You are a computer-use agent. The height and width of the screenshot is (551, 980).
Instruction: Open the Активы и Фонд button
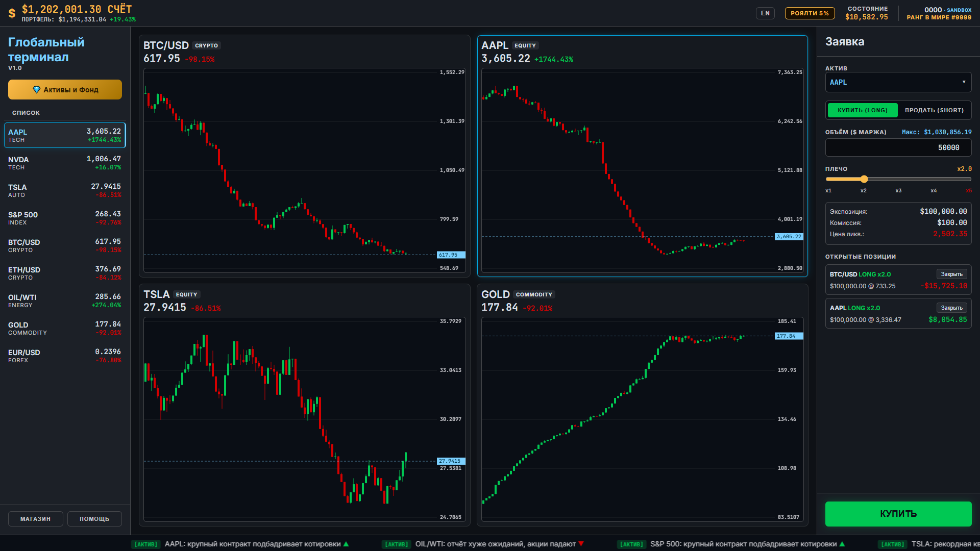click(65, 90)
